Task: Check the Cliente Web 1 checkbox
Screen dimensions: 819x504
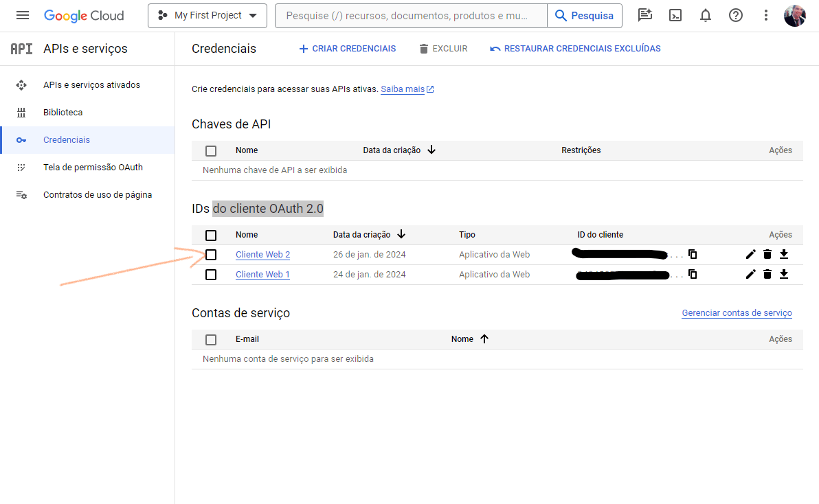Action: click(211, 275)
